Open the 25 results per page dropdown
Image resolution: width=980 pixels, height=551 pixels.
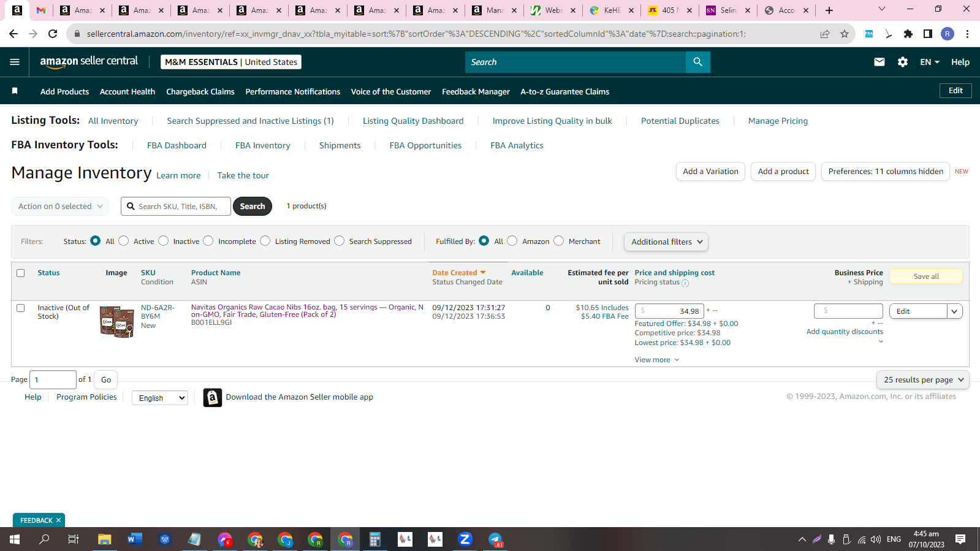[923, 380]
